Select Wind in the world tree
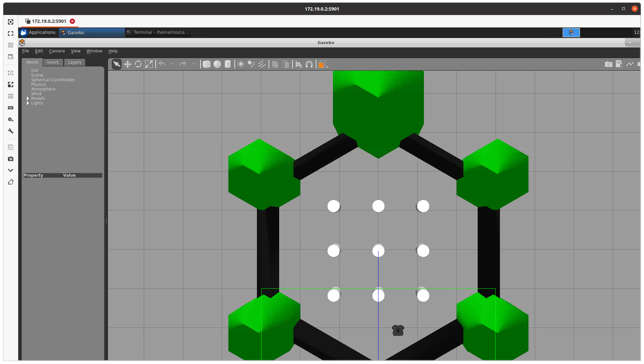Viewport: 644px width, 364px height. point(36,93)
